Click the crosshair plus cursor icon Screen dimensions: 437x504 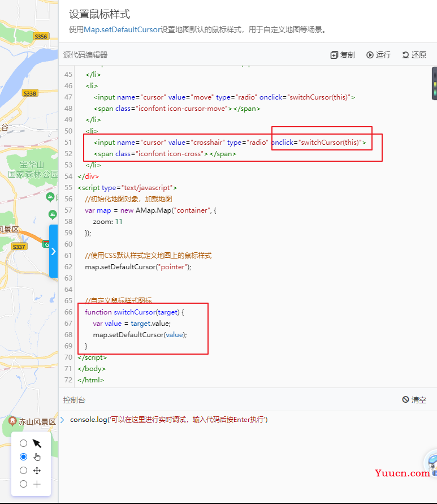pos(37,484)
